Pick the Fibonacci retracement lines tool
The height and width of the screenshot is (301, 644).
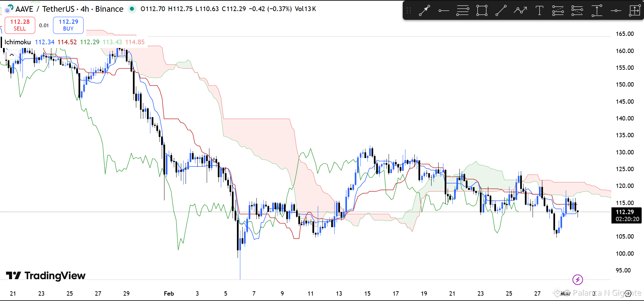click(x=462, y=11)
